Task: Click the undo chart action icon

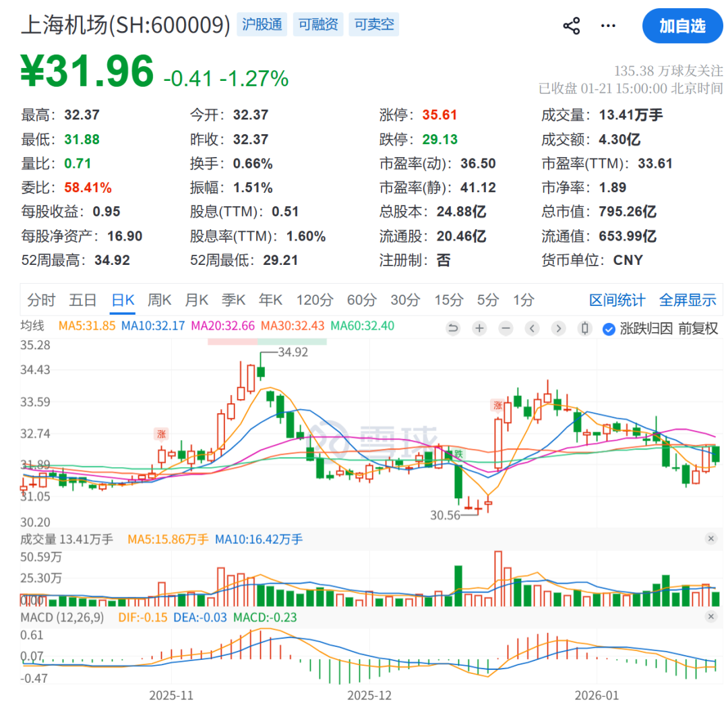Action: (453, 328)
